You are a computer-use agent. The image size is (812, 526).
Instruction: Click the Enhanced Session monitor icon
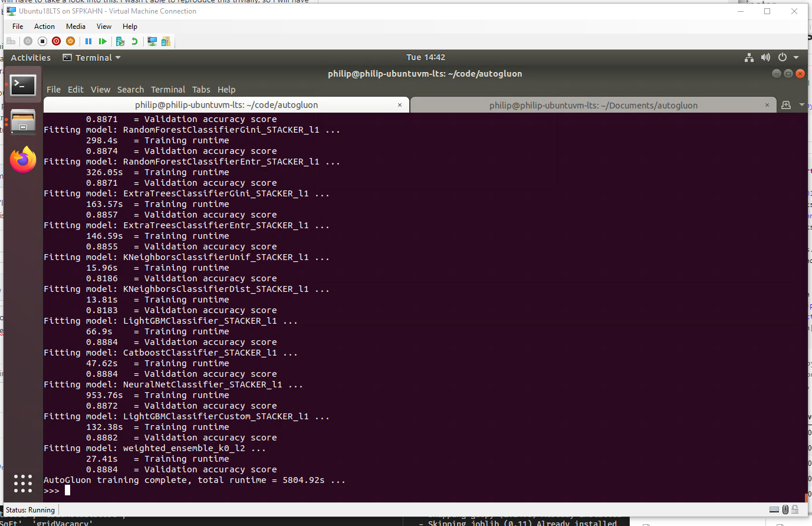point(152,41)
